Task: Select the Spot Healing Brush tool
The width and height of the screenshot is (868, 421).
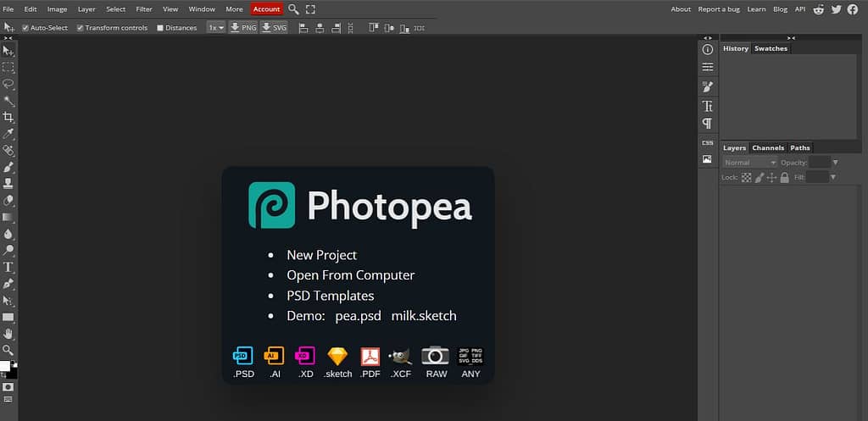Action: click(8, 151)
